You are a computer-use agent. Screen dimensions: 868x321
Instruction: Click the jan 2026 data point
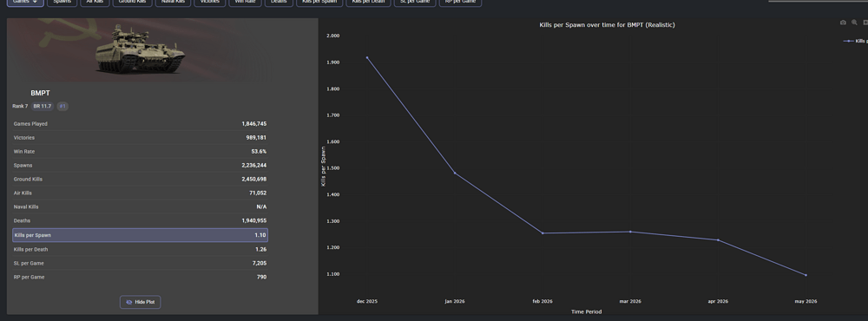point(455,174)
